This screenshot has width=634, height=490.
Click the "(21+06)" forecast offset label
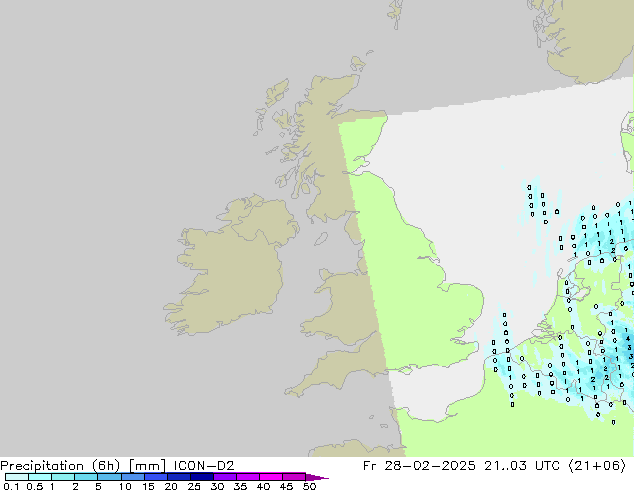click(598, 465)
